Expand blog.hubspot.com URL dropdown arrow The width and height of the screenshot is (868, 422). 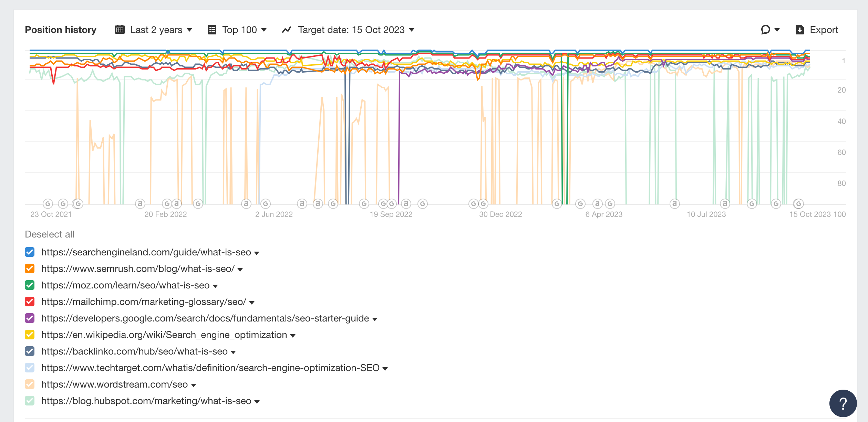tap(257, 402)
